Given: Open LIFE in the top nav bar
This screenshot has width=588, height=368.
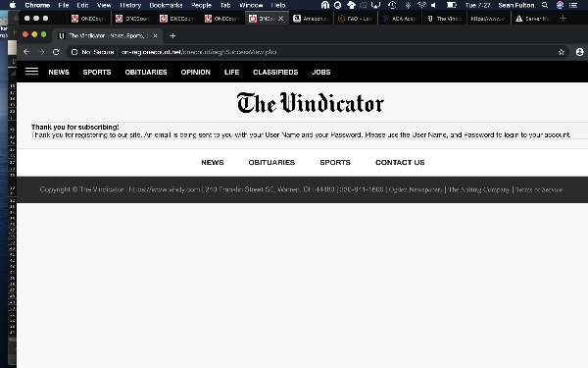Looking at the screenshot, I should click(x=231, y=72).
